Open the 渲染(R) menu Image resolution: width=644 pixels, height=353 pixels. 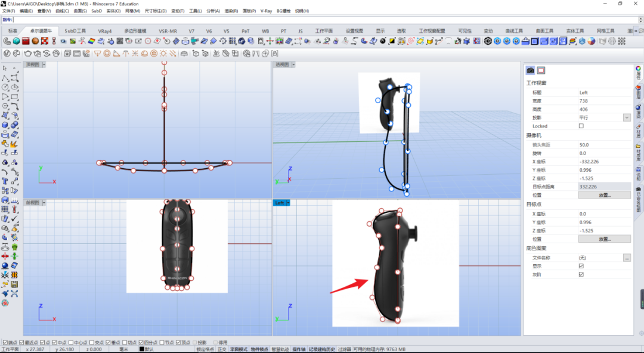(x=231, y=11)
